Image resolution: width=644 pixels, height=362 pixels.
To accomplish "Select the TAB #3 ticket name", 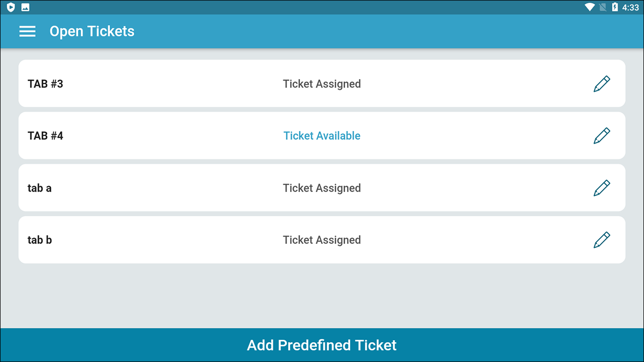I will click(x=45, y=84).
